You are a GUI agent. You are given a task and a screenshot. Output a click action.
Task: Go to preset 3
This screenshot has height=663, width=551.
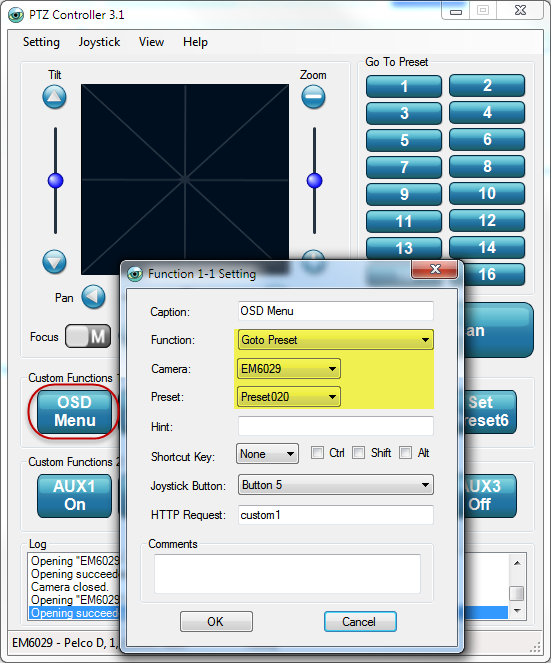click(404, 113)
